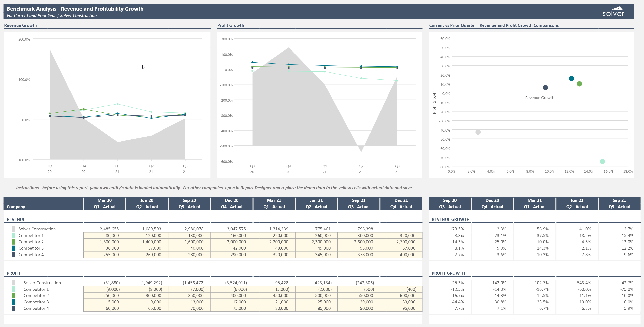This screenshot has height=327, width=644.
Task: Click the cell showing 796,398
Action: pyautogui.click(x=359, y=229)
